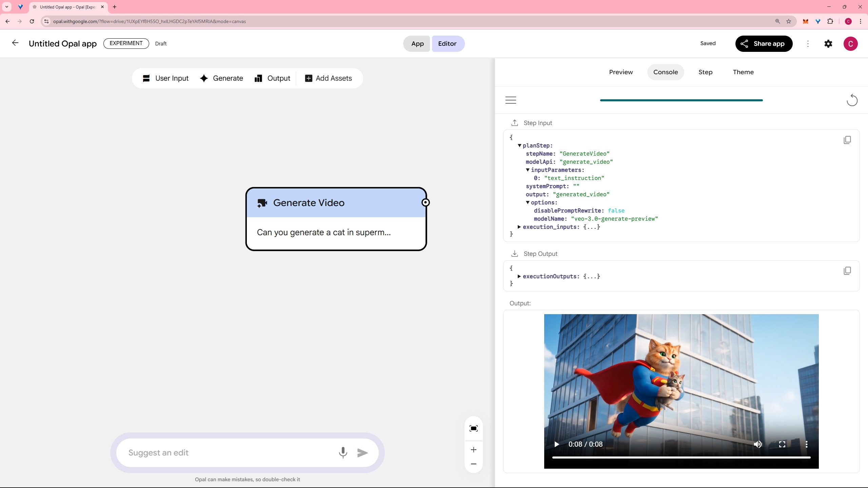Image resolution: width=868 pixels, height=488 pixels.
Task: Collapse the planStep node
Action: coord(519,146)
